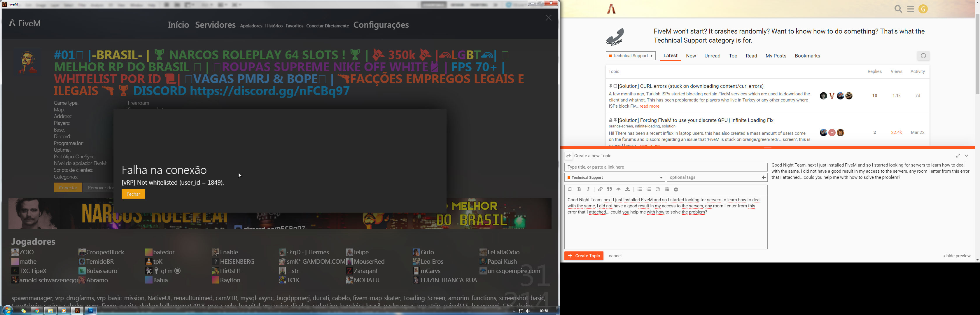Open forum search magnifier
The image size is (980, 315).
coord(898,9)
